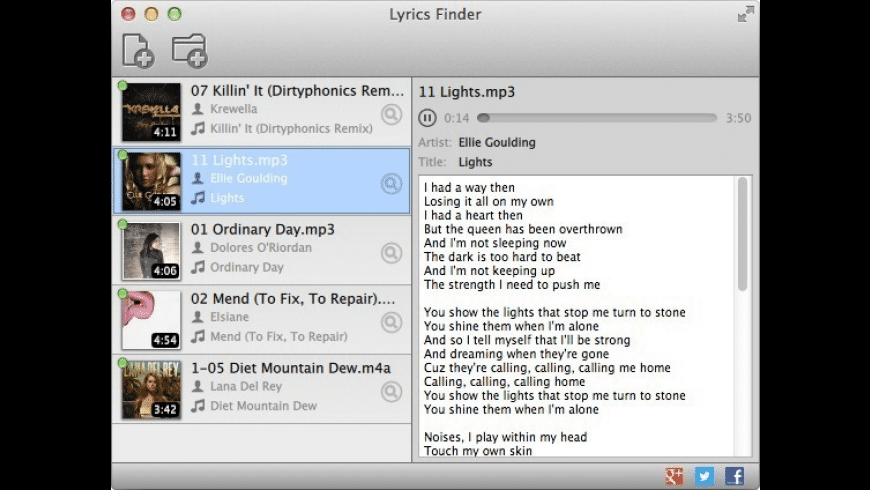Seek along the playback progress slider

point(597,118)
